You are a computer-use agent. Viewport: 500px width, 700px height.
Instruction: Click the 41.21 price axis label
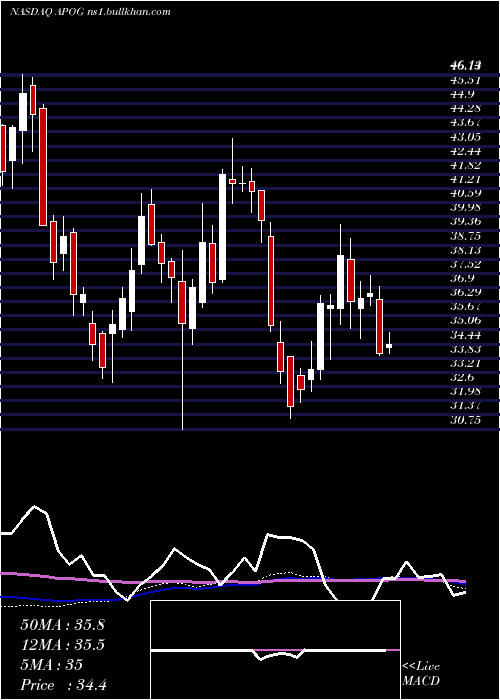click(466, 179)
